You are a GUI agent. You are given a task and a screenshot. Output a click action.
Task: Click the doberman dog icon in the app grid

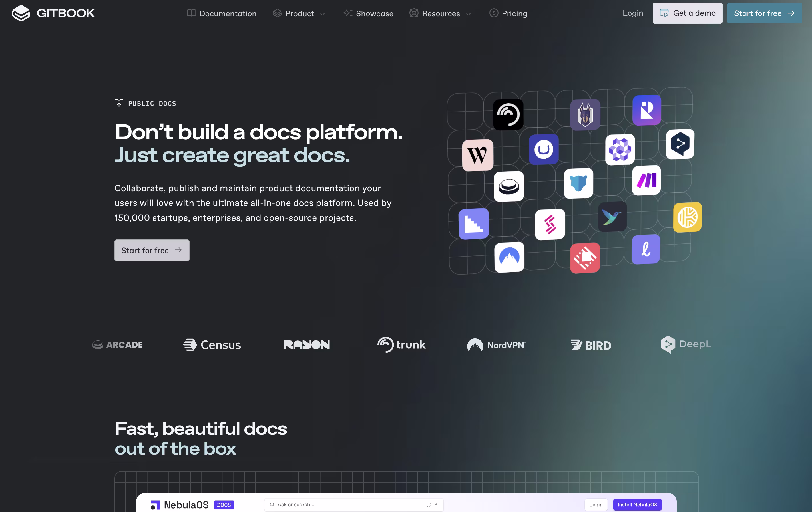[585, 115]
